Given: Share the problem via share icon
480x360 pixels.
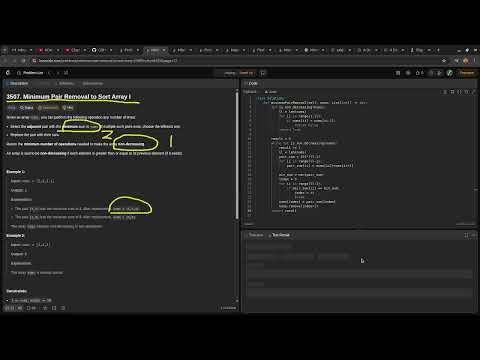Looking at the screenshot, I should click(54, 308).
